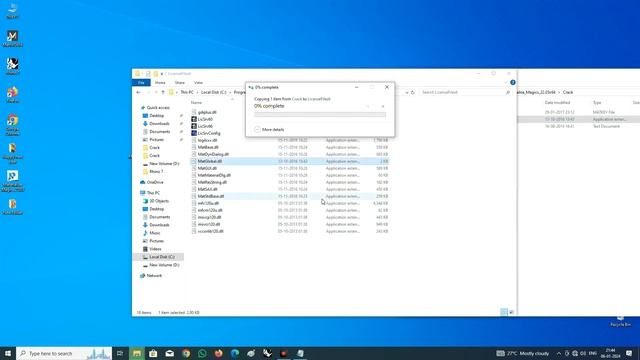Open the Home ribbon tab
640x360 pixels.
coord(160,82)
